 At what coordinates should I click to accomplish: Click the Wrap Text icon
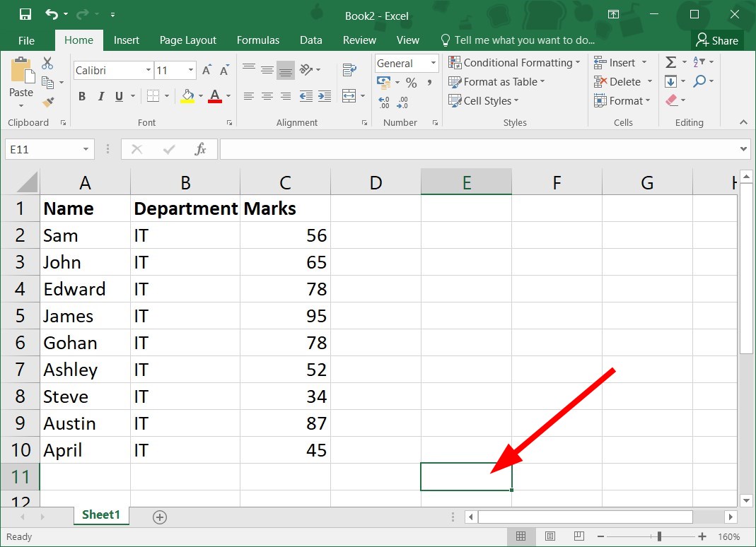pos(349,69)
